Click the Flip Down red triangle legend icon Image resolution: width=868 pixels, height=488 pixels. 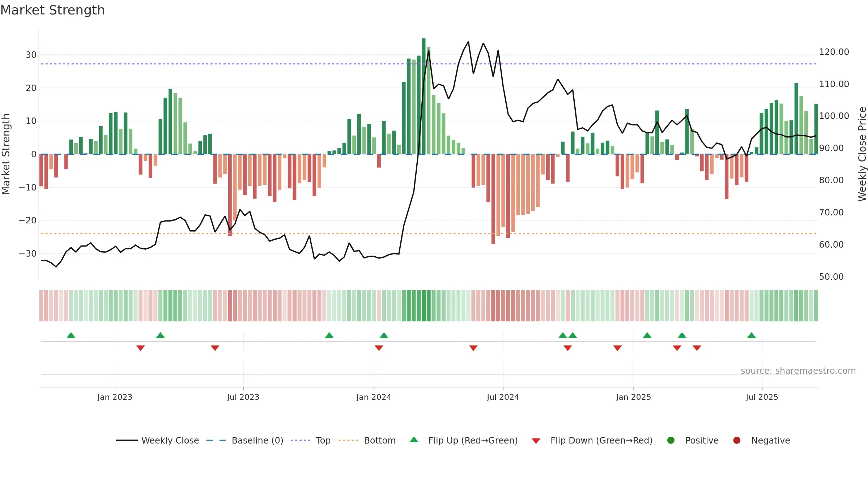pos(536,441)
